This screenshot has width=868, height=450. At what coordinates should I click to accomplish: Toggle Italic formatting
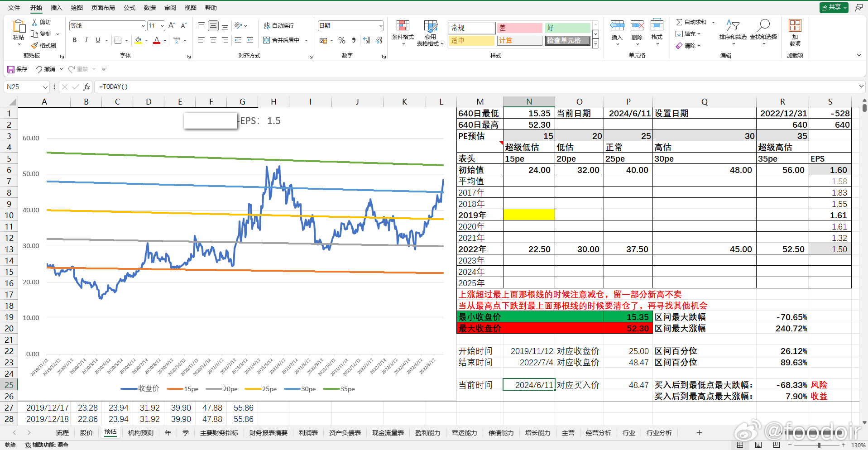pos(86,40)
